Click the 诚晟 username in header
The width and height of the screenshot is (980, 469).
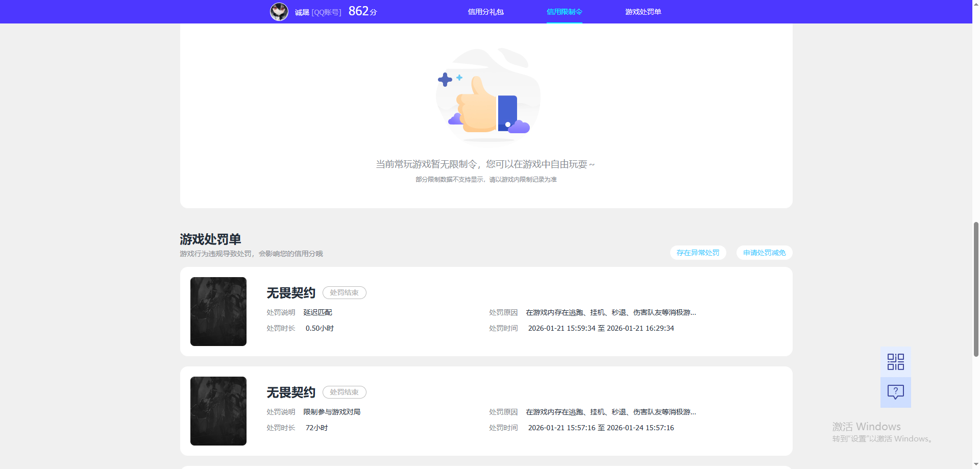click(x=302, y=12)
